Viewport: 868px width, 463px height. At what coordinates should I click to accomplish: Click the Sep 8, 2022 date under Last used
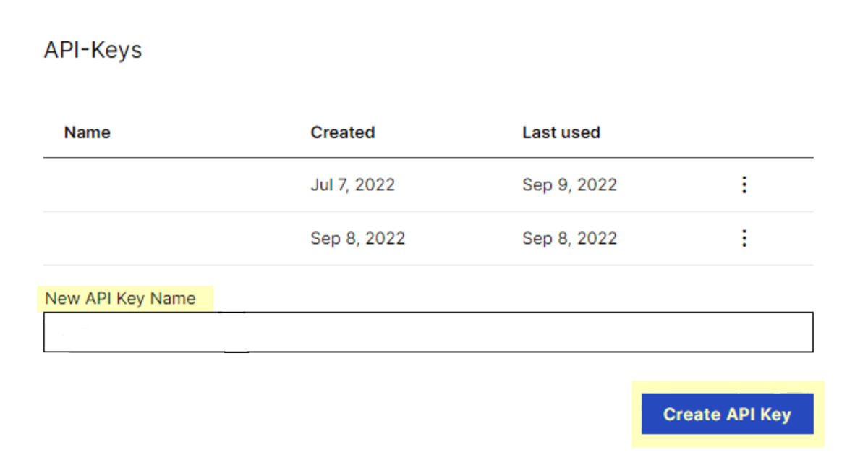click(569, 239)
